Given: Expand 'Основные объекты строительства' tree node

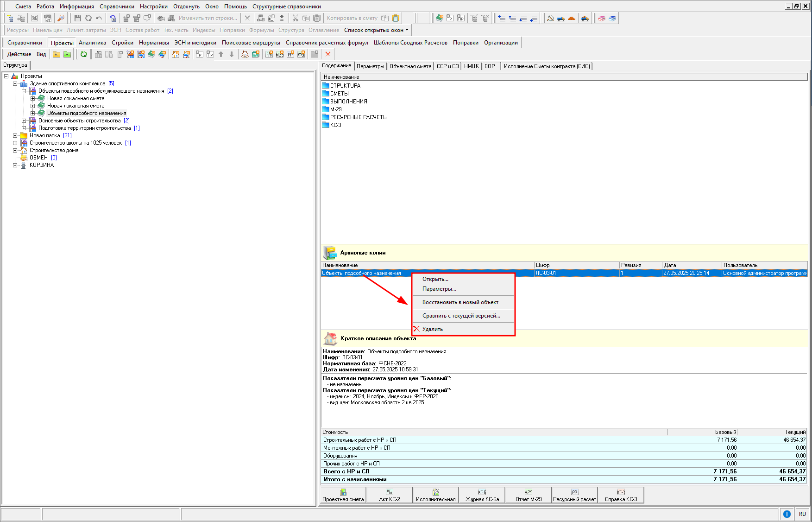Looking at the screenshot, I should [x=24, y=121].
